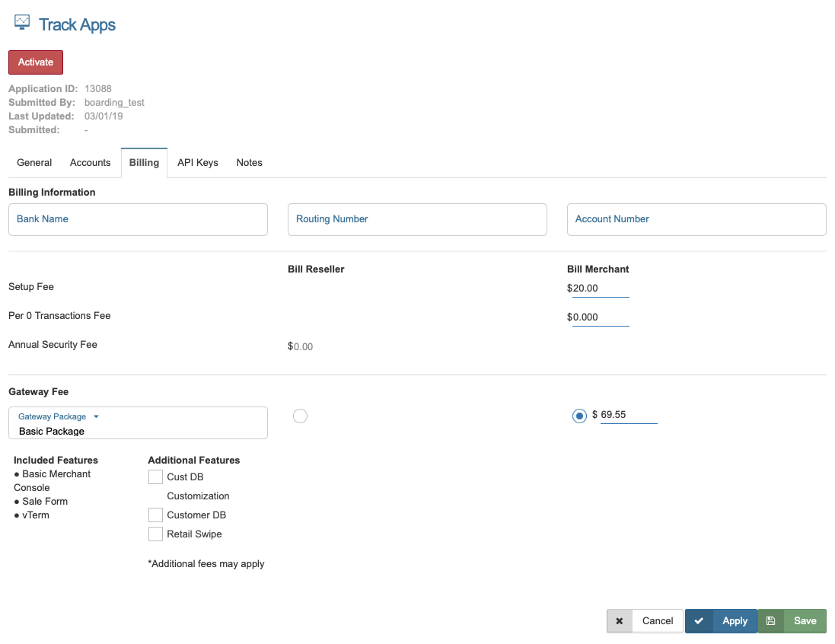
Task: Select the Bill Reseller gateway fee radio
Action: point(300,416)
